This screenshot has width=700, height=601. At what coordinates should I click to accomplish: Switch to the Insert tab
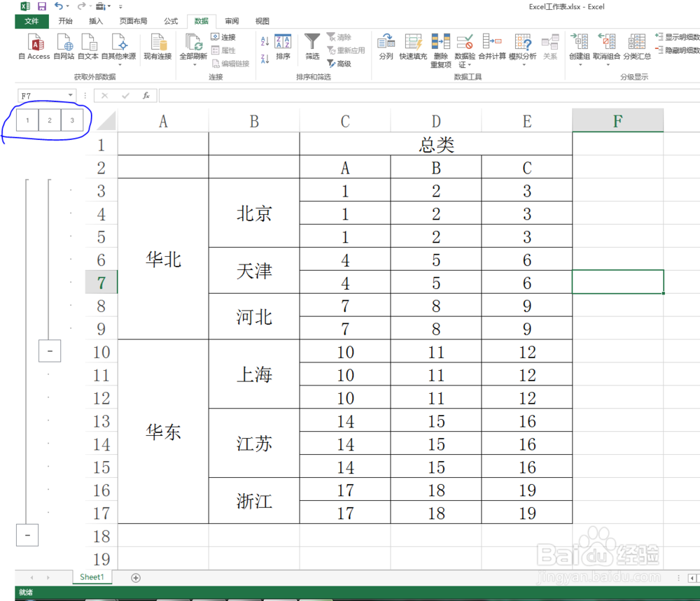pos(95,21)
